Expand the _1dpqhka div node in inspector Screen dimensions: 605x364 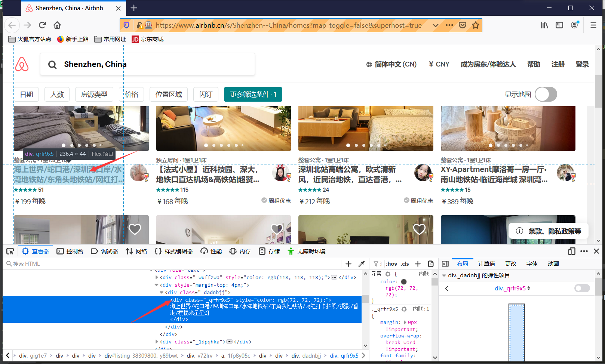click(157, 342)
